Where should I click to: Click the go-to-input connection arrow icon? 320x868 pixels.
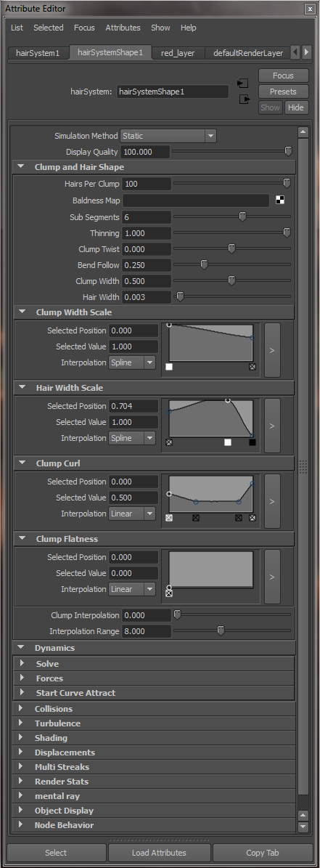point(242,83)
